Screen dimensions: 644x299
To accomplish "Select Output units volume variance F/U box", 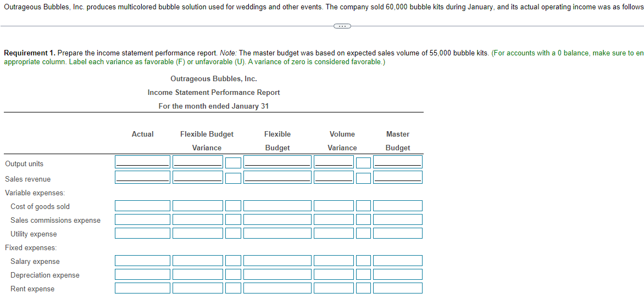I will pyautogui.click(x=363, y=163).
